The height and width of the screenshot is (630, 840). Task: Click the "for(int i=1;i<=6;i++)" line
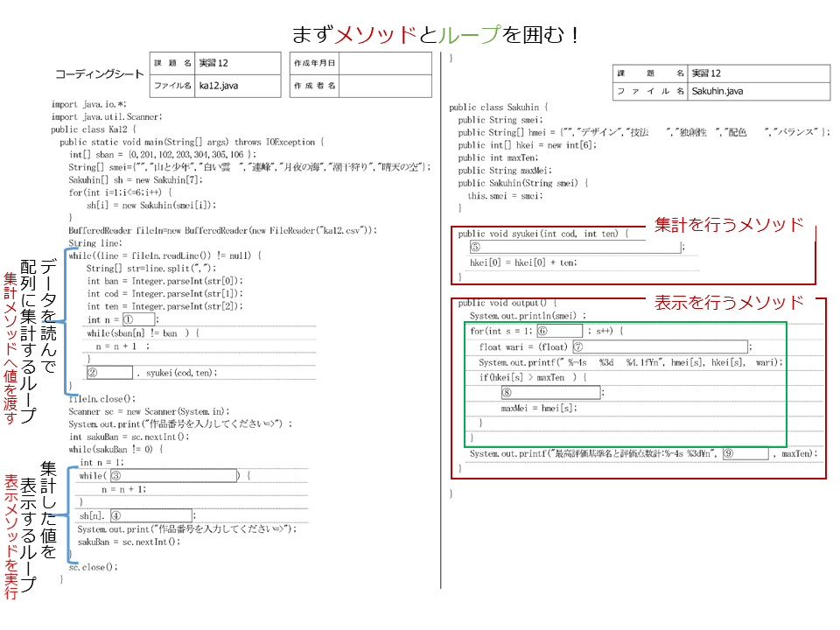tap(121, 192)
